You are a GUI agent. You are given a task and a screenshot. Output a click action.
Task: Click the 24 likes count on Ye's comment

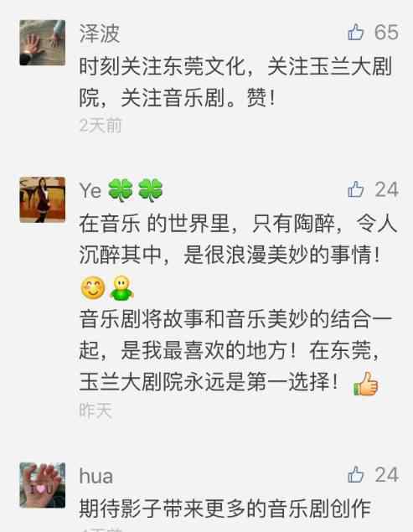click(386, 189)
